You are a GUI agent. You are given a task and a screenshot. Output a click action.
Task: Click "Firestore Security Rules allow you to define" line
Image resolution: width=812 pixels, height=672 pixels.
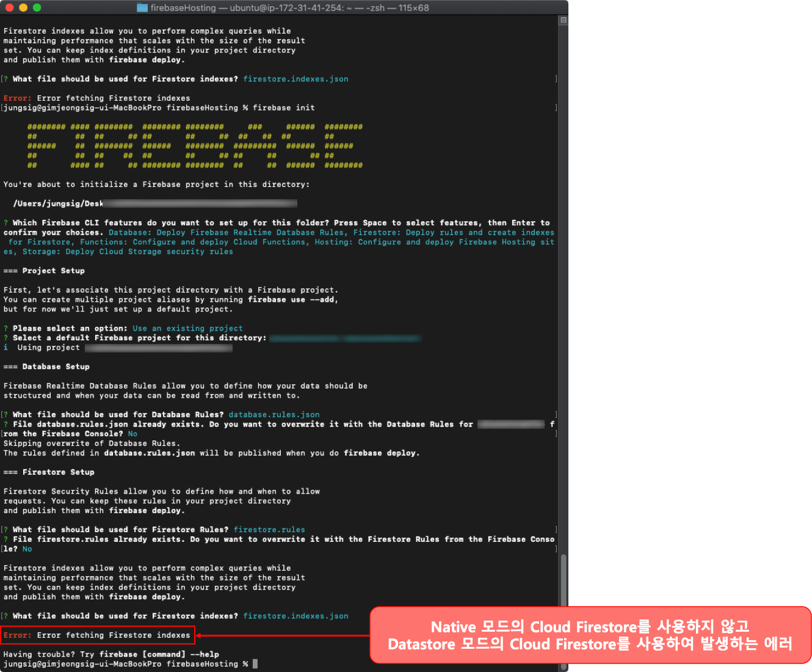tap(161, 491)
